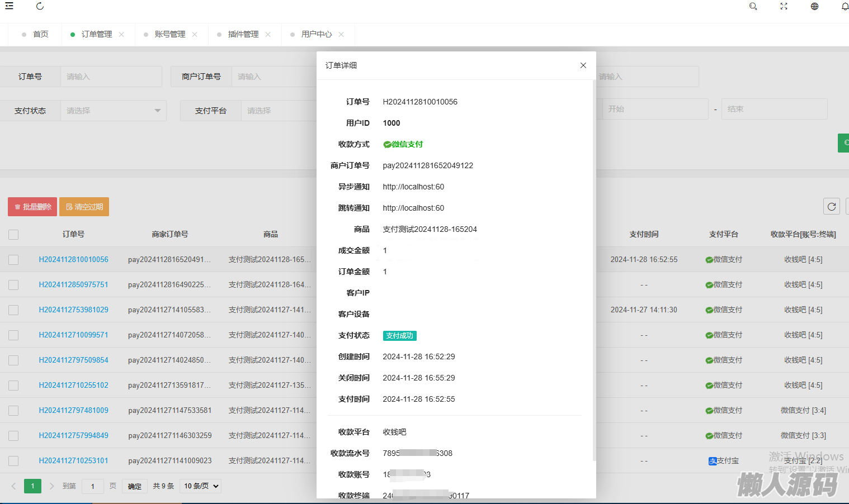Select checkbox for order H2024112753981029
The width and height of the screenshot is (849, 504).
click(13, 310)
